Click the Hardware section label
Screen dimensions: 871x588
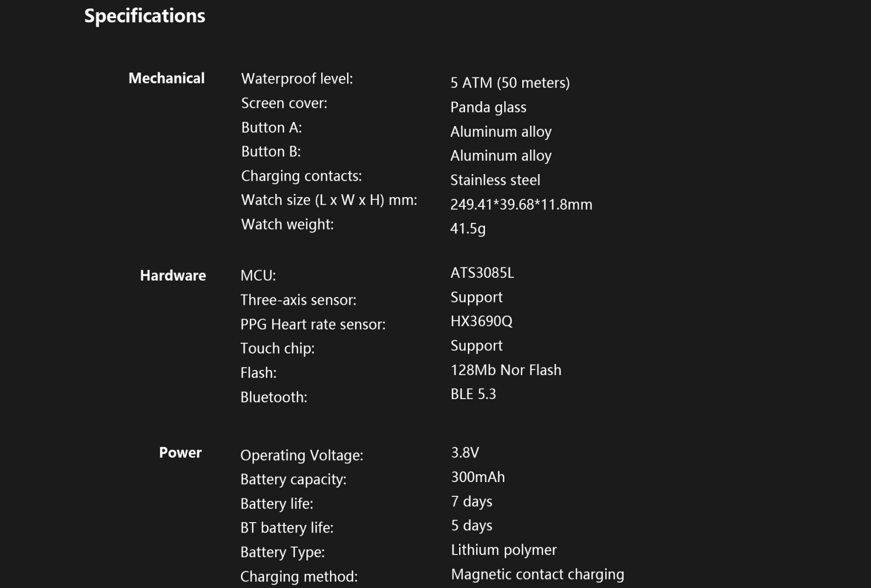pyautogui.click(x=173, y=276)
